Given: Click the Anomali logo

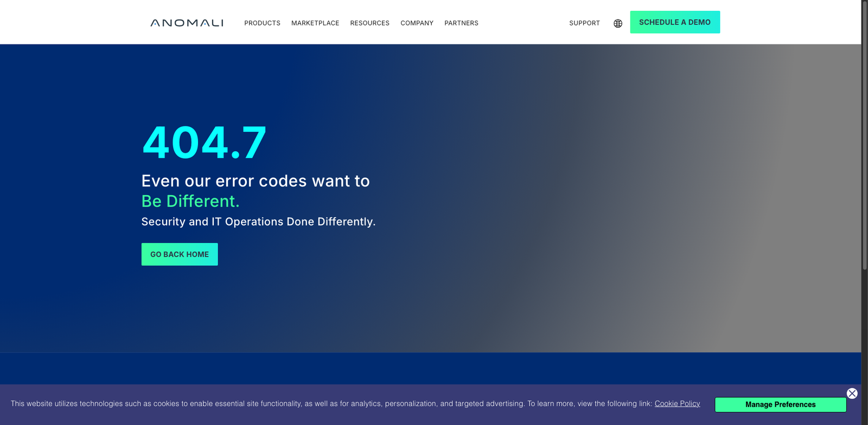Looking at the screenshot, I should 187,23.
